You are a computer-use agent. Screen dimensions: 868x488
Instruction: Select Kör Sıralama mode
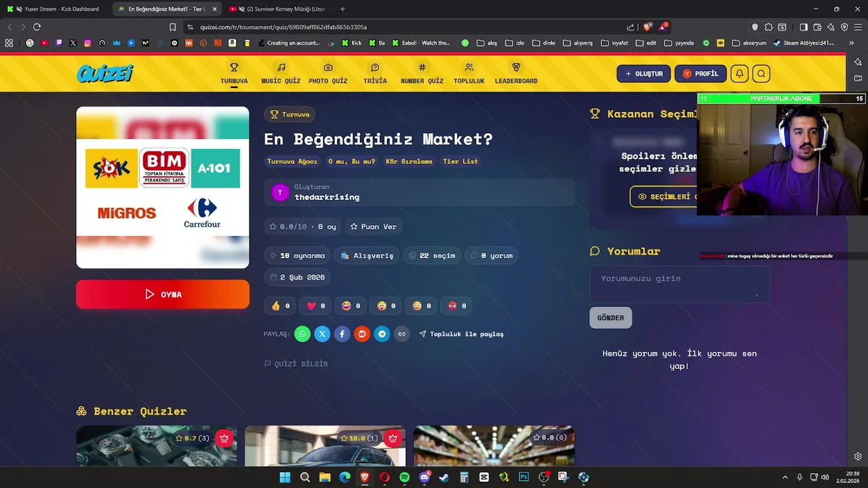(x=409, y=161)
